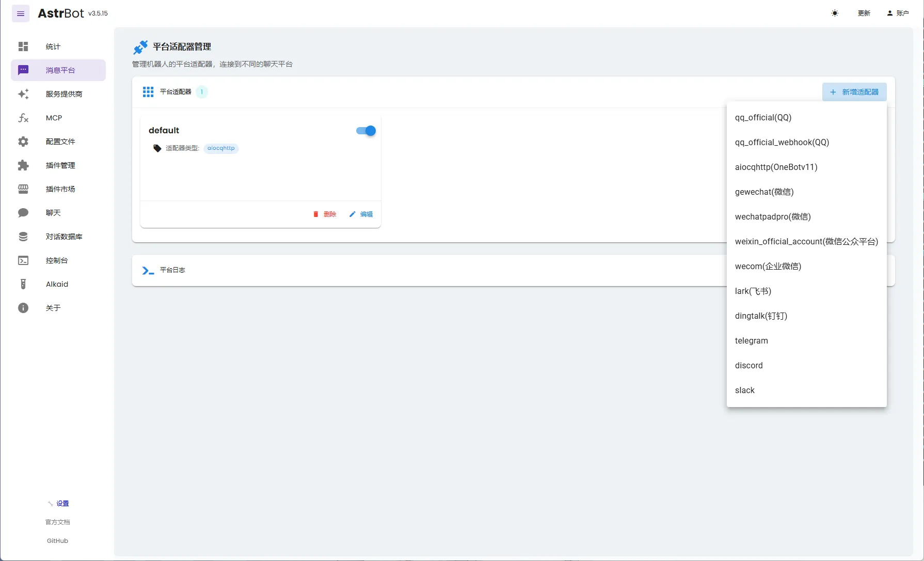
Task: Click the 编辑 button on default adapter
Action: click(361, 214)
